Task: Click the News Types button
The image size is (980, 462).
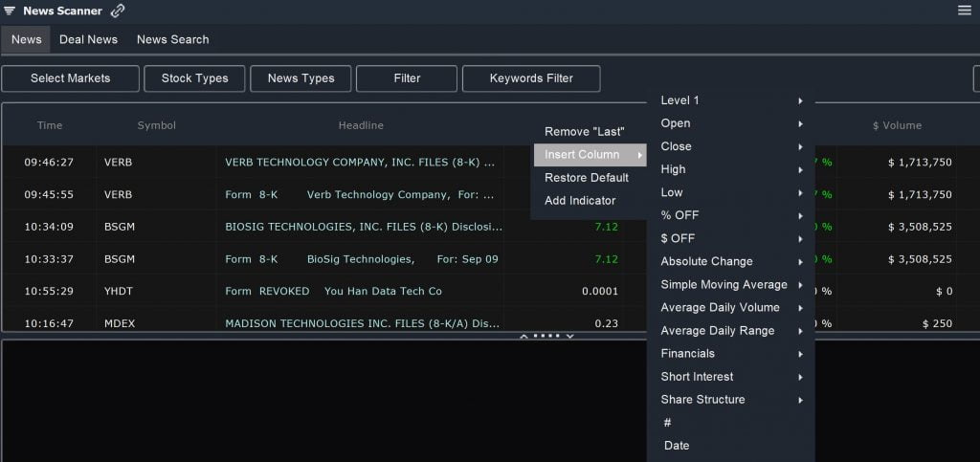Action: coord(301,78)
